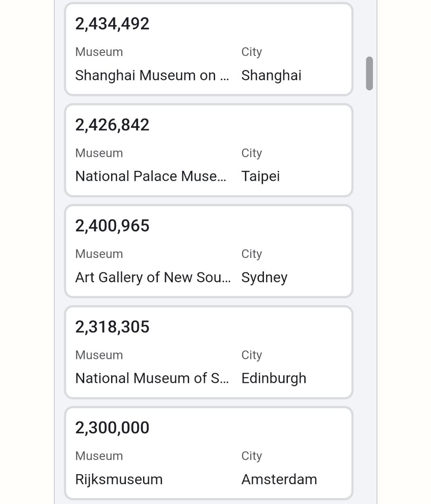Click Museum label in Rijksmuseum card
The image size is (431, 504).
pyautogui.click(x=99, y=456)
